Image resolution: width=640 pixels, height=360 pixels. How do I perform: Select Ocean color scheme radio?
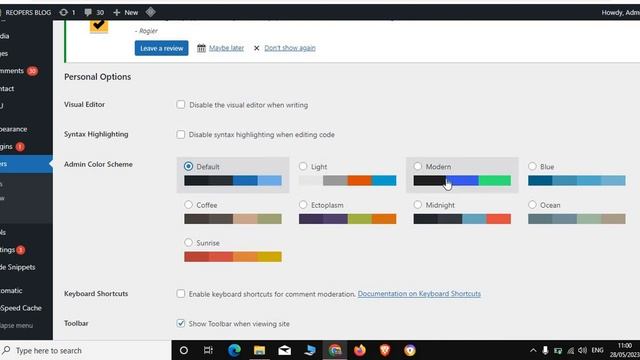point(532,204)
